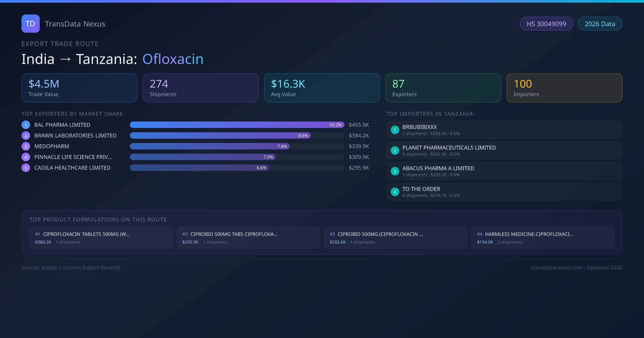644x338 pixels.
Task: Click the HS 30049099 pill button
Action: (546, 24)
